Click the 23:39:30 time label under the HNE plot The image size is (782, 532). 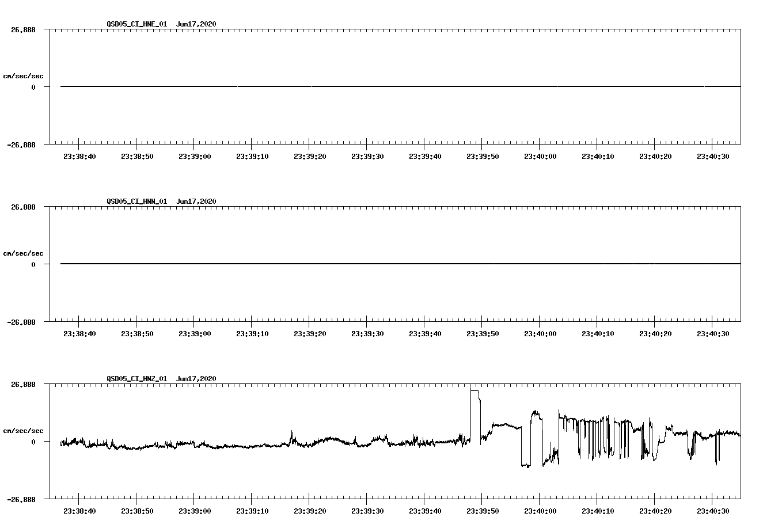click(x=367, y=156)
